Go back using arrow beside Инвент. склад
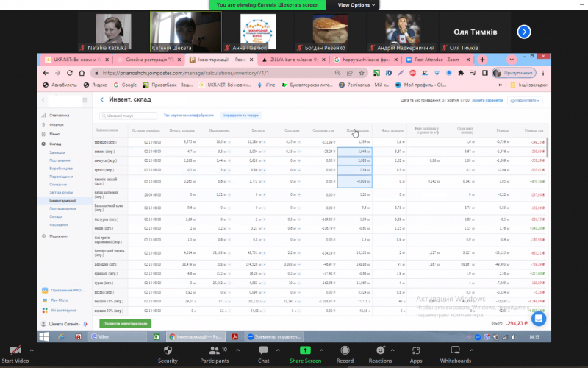 pos(101,99)
